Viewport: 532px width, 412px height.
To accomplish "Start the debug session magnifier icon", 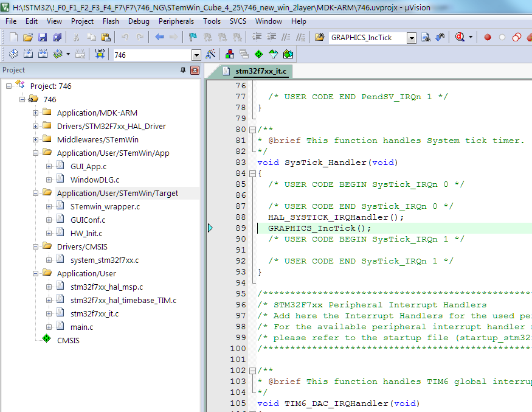I will tap(461, 37).
